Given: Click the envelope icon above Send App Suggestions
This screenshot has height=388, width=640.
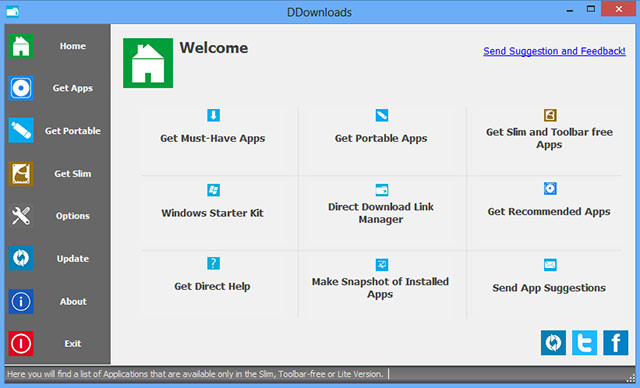Looking at the screenshot, I should pos(550,265).
